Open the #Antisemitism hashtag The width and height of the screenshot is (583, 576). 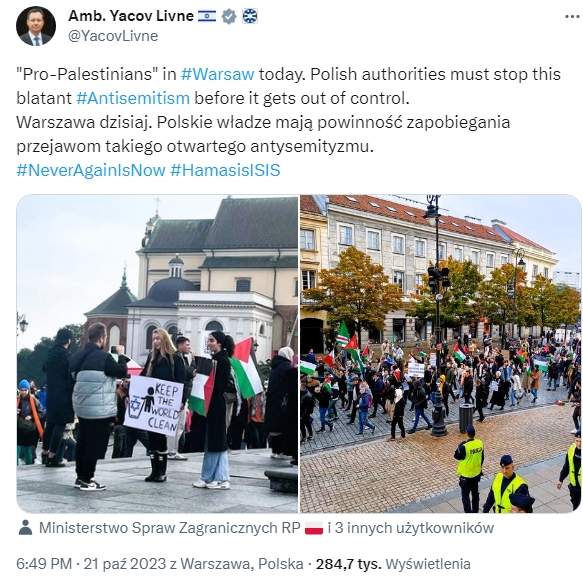coord(133,98)
